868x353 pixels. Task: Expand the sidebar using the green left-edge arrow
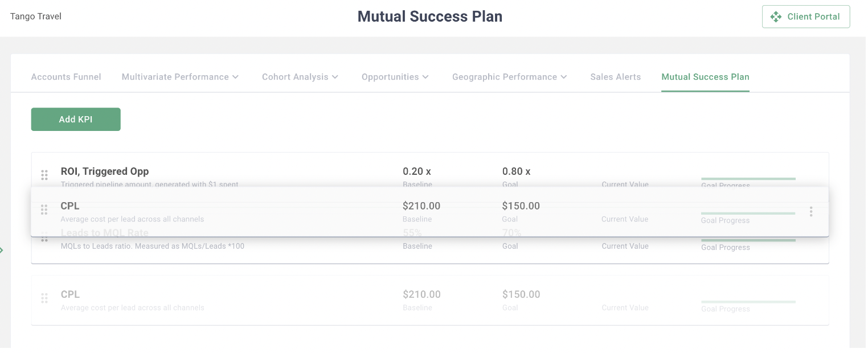[3, 250]
